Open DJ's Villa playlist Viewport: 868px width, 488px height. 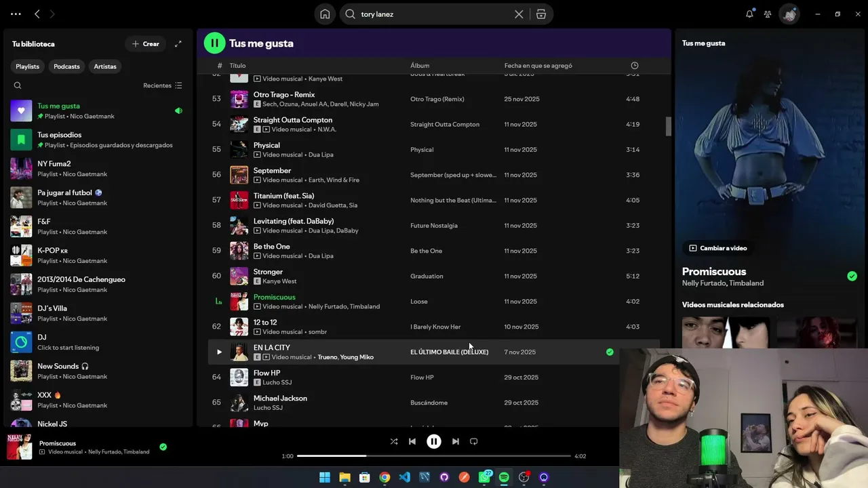98,313
